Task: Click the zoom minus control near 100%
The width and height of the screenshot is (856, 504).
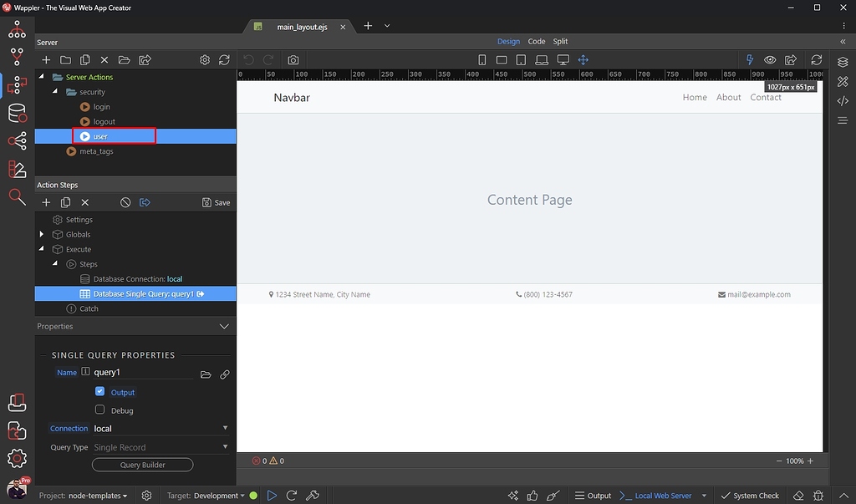Action: point(780,461)
